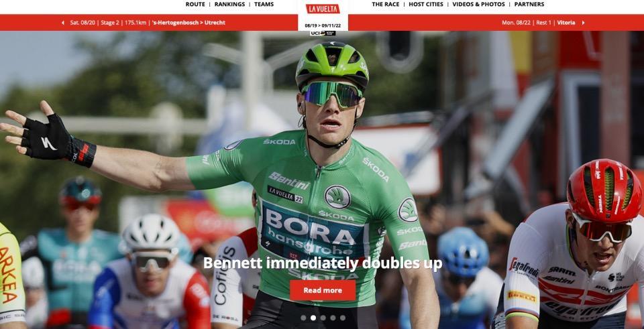Open the HOST CITIES menu
The width and height of the screenshot is (644, 329).
426,5
